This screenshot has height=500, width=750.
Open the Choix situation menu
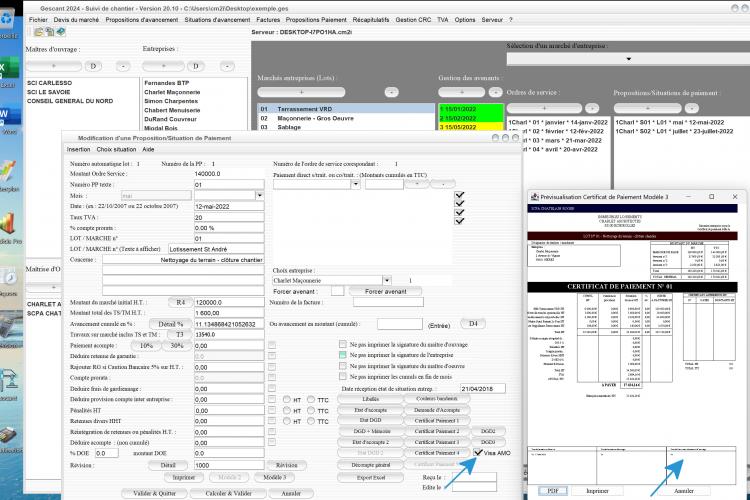116,149
